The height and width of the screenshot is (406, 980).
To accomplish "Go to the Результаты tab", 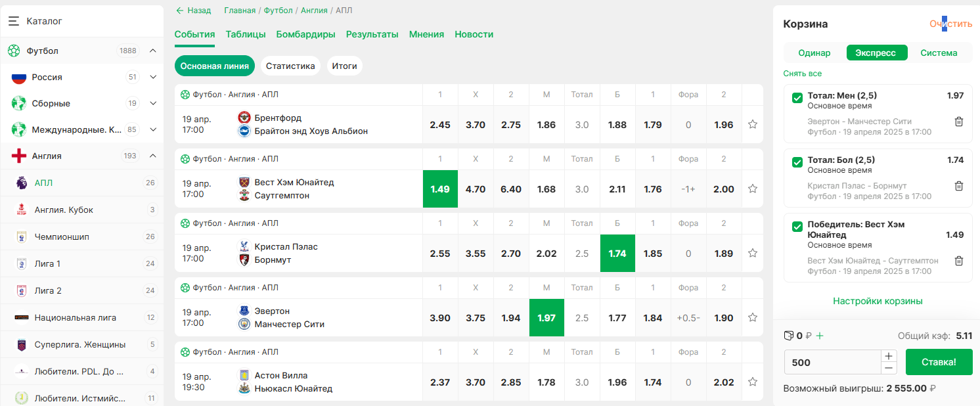I will 372,34.
